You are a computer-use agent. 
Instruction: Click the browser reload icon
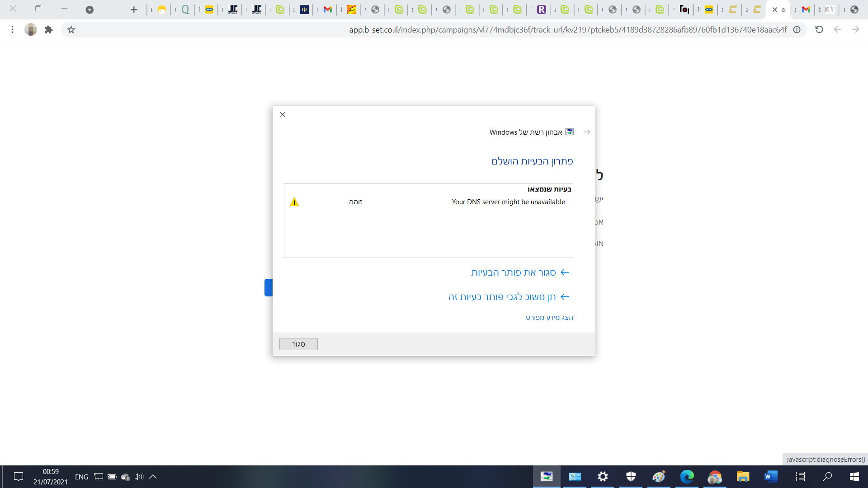819,29
